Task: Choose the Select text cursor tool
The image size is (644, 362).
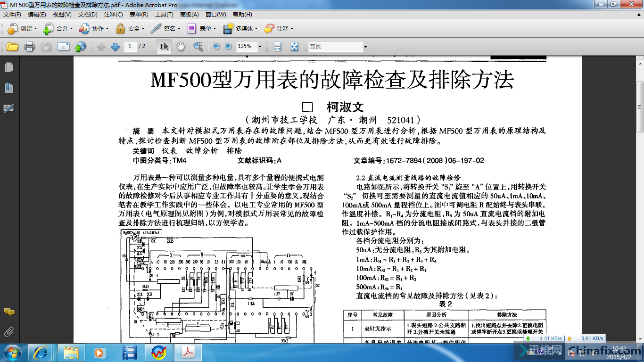Action: [164, 47]
